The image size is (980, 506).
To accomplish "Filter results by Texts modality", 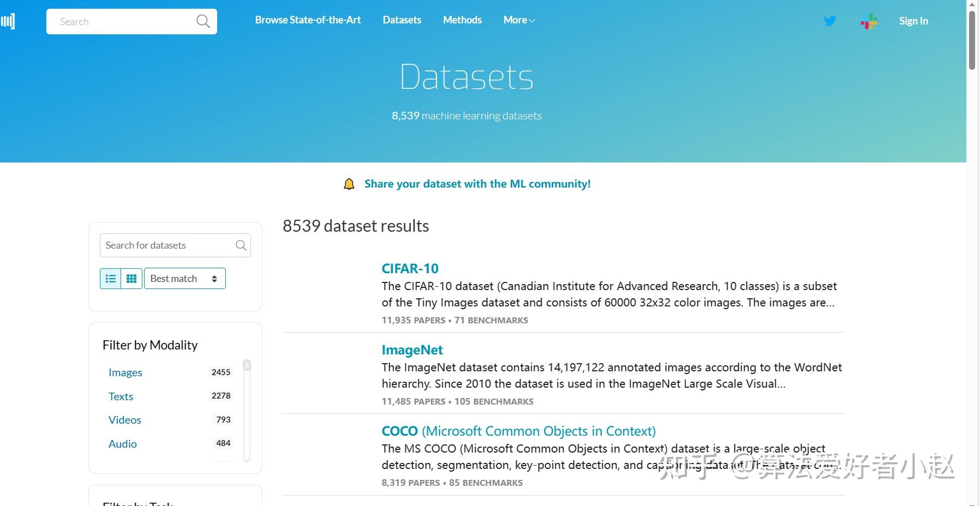I will 121,396.
